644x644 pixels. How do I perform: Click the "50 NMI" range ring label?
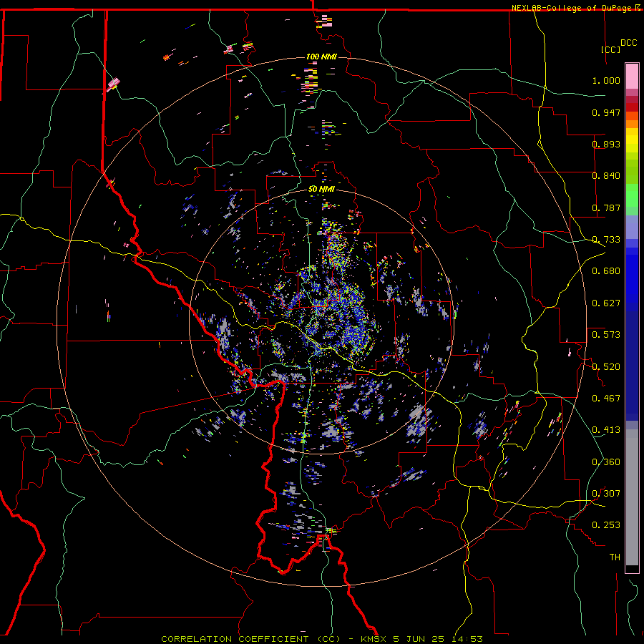click(x=321, y=189)
